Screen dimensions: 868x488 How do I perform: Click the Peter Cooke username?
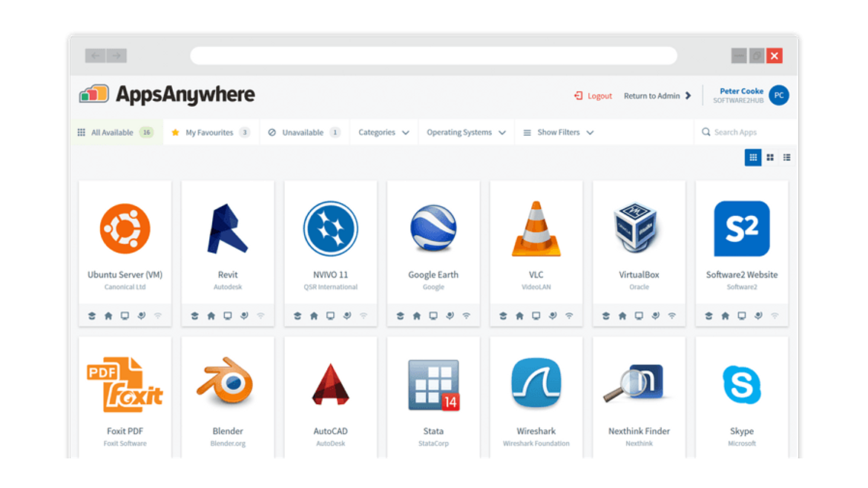point(741,90)
